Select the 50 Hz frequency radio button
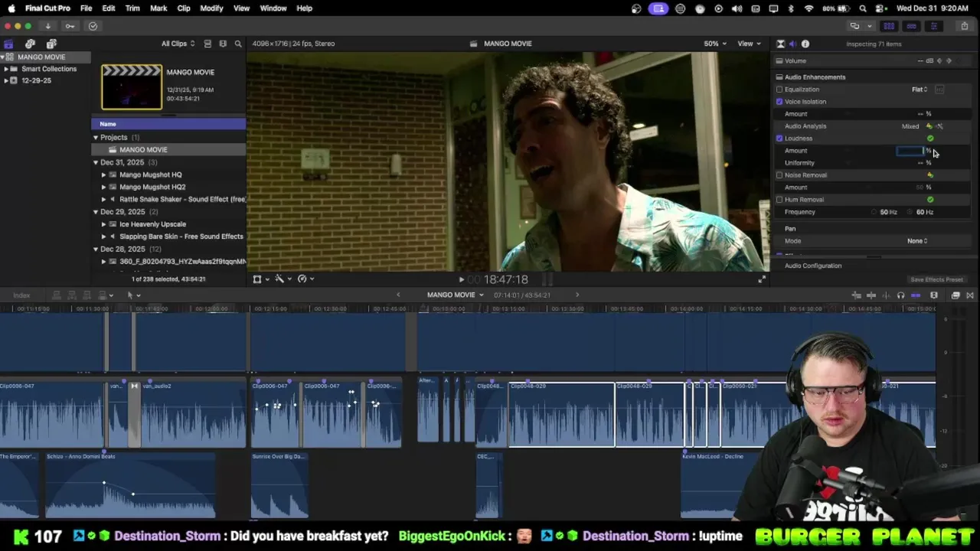 click(874, 212)
